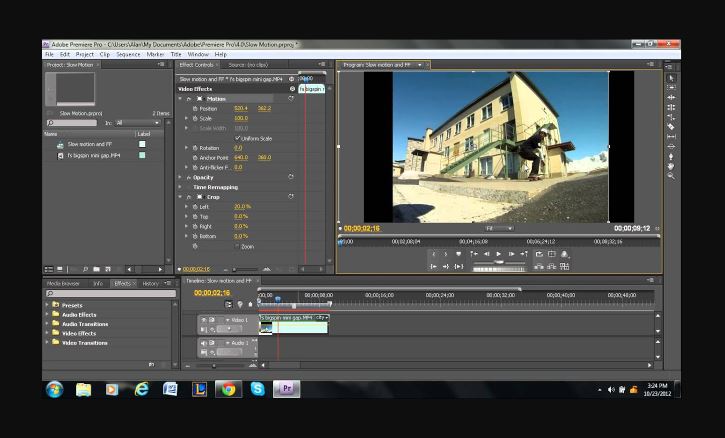Open the Sequence menu
The width and height of the screenshot is (725, 438).
(128, 54)
